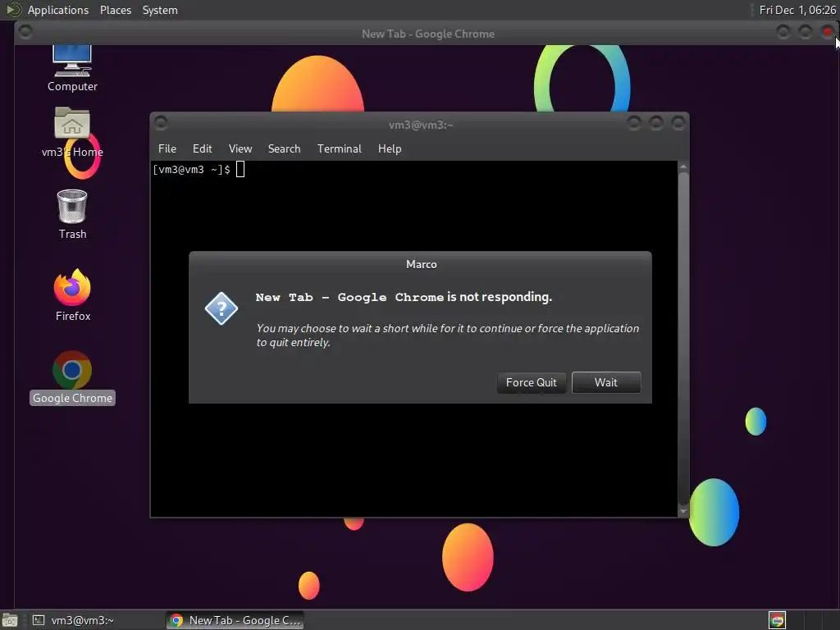Click the terminal window menu button

161,123
